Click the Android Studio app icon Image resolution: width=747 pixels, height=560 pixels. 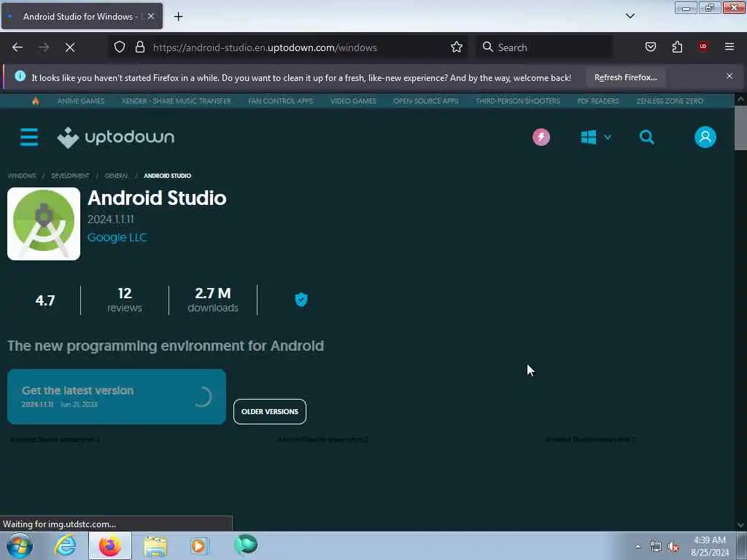(x=44, y=224)
